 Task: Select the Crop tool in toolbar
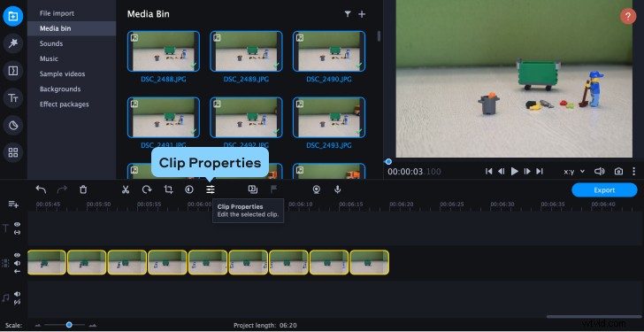click(168, 189)
